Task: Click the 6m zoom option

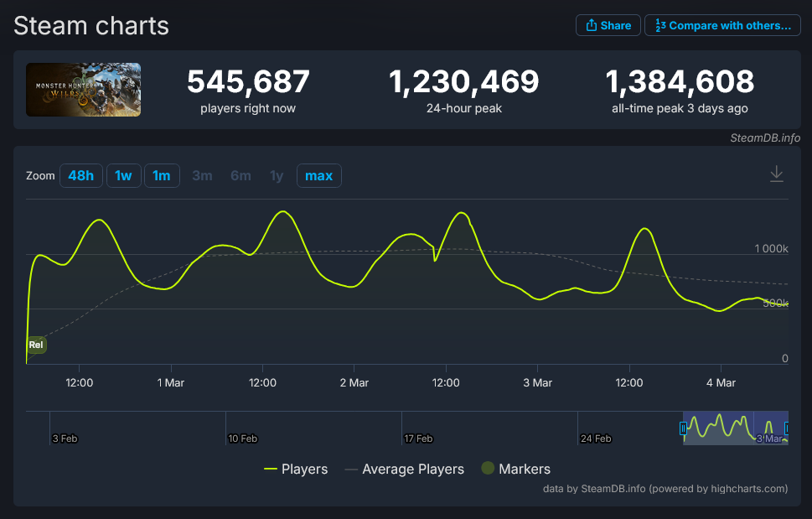Action: 240,175
